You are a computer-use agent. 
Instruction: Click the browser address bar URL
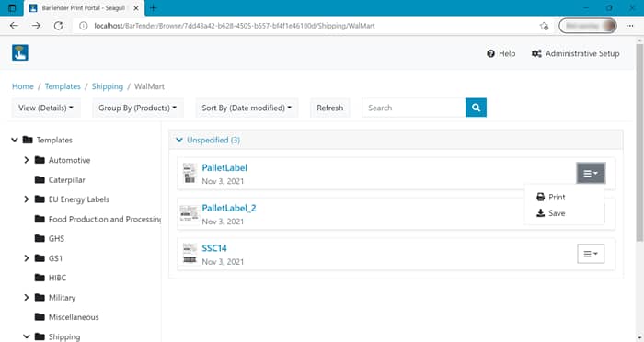tap(235, 26)
